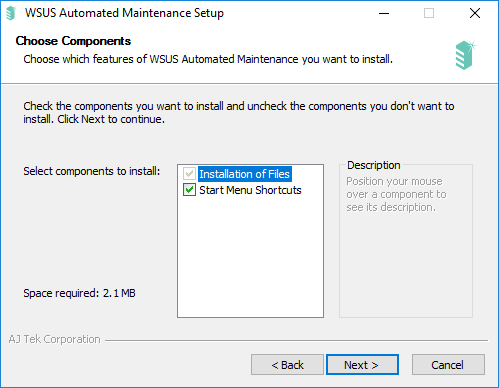
Task: Click the 'Check the components' instruction text
Action: coord(239,112)
